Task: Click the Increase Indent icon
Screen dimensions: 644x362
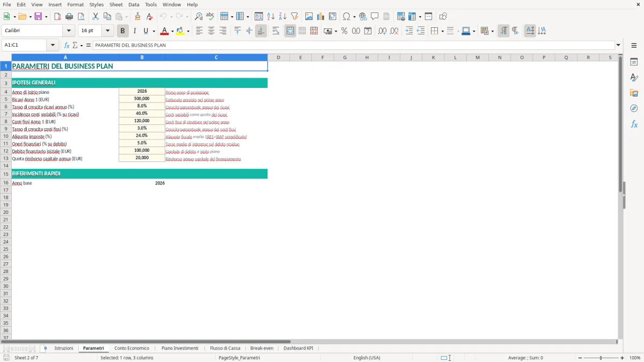Action: [409, 31]
